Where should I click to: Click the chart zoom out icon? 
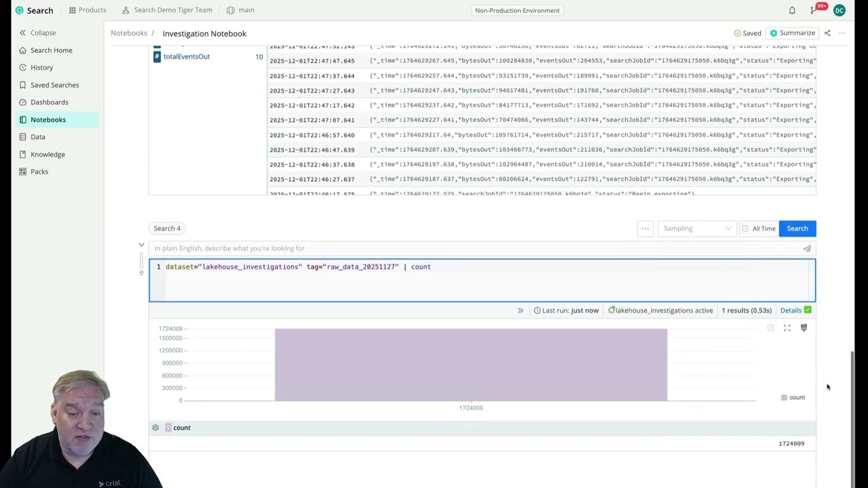pos(770,328)
